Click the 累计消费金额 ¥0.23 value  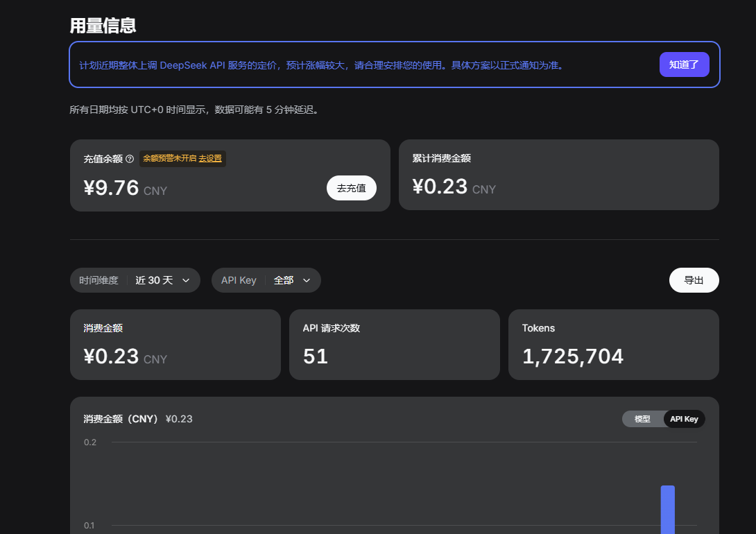(x=440, y=187)
